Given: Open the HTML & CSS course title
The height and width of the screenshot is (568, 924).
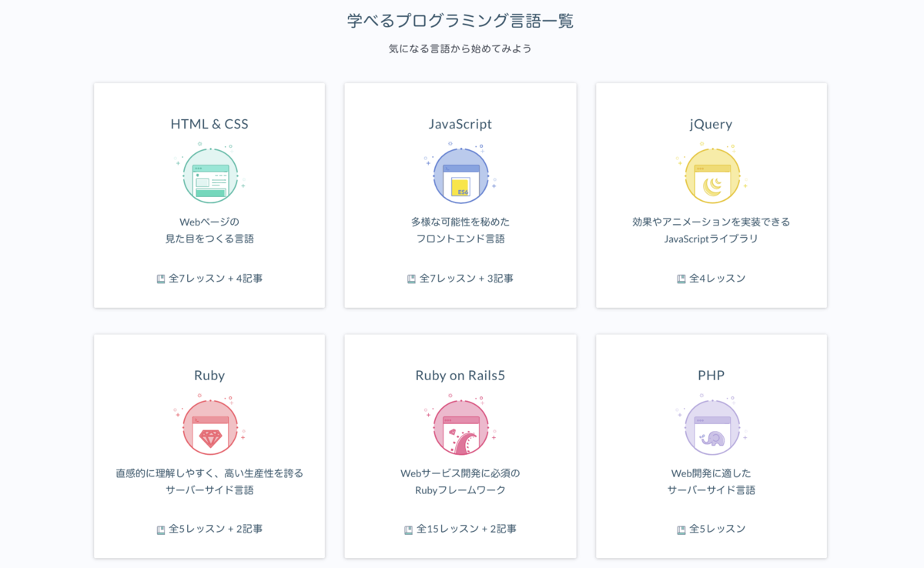Looking at the screenshot, I should [x=209, y=124].
